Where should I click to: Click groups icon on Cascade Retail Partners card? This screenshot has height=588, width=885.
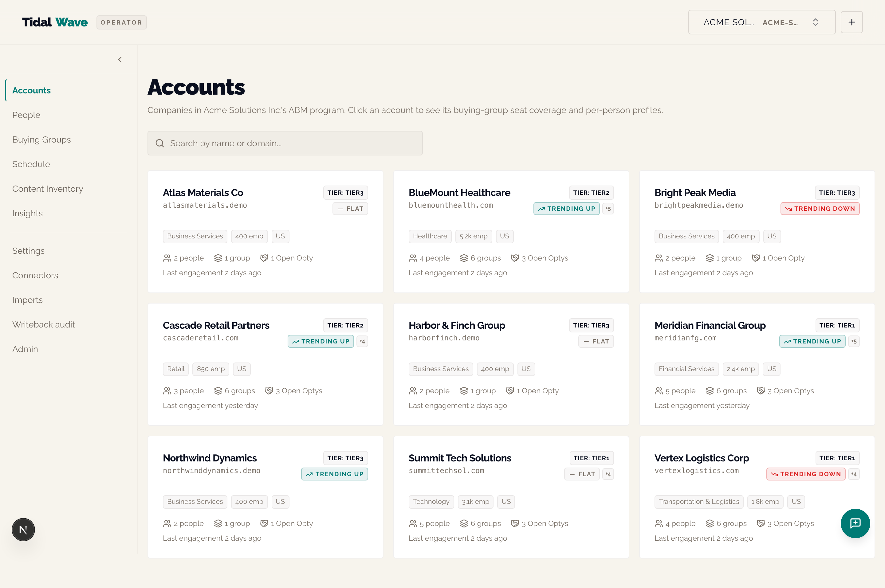point(218,391)
